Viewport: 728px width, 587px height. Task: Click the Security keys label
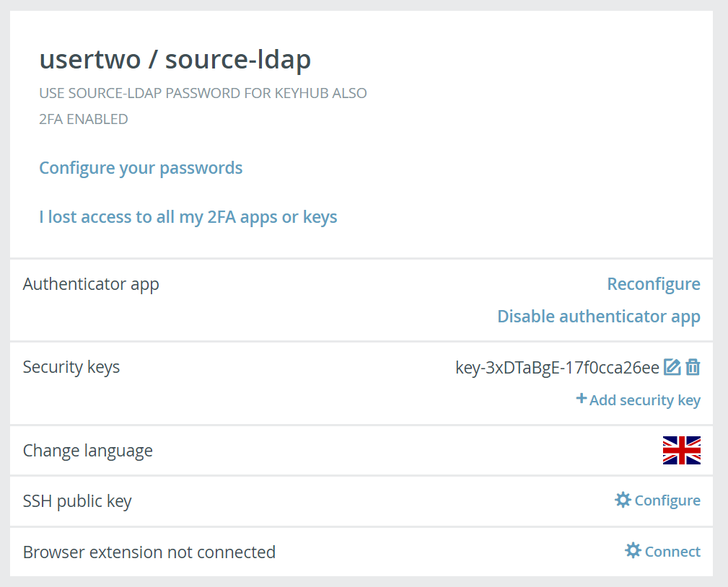click(x=71, y=367)
